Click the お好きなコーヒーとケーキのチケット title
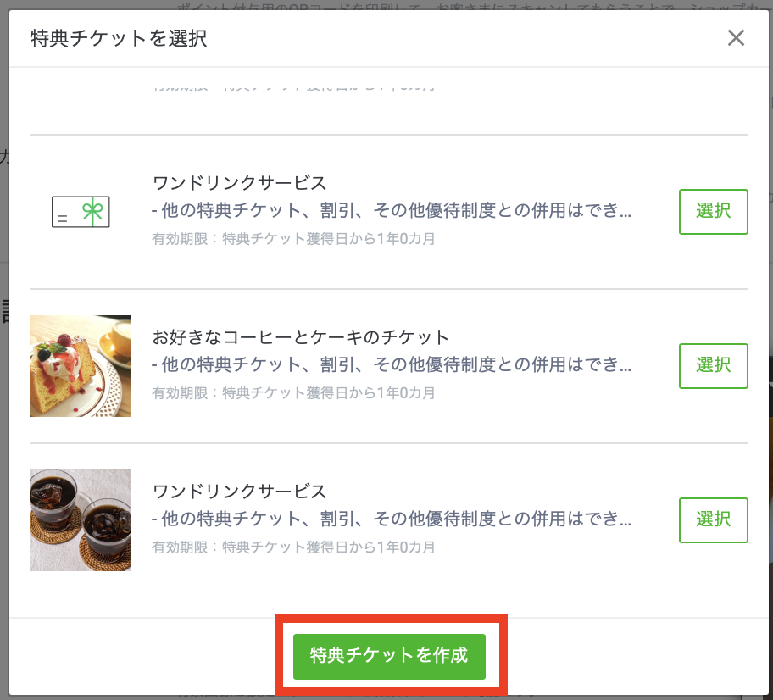This screenshot has width=773, height=700. point(301,338)
